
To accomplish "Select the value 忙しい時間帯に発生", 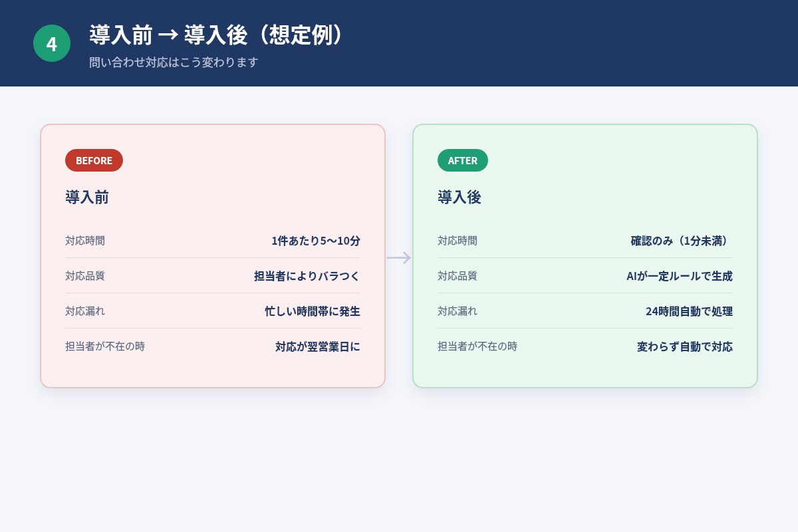I will [313, 311].
